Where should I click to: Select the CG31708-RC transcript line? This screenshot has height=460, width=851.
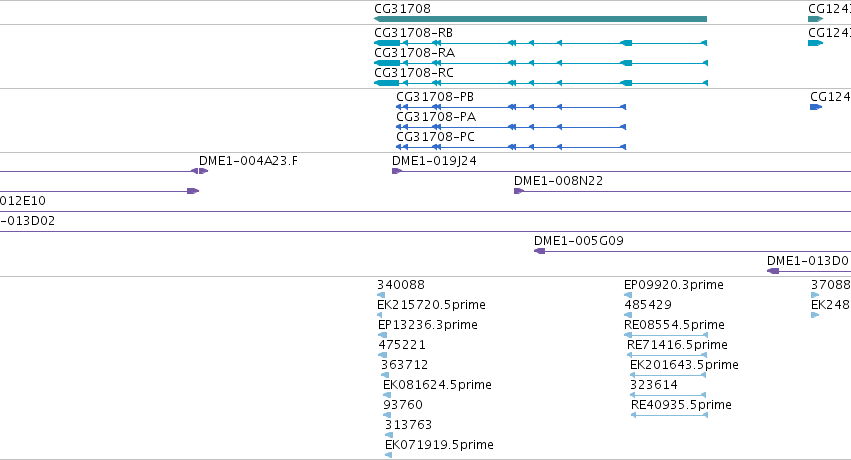pos(541,83)
